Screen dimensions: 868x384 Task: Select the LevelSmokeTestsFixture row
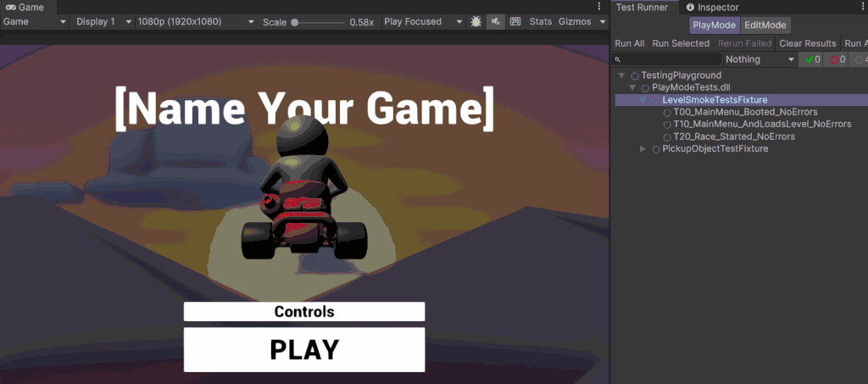tap(742, 100)
